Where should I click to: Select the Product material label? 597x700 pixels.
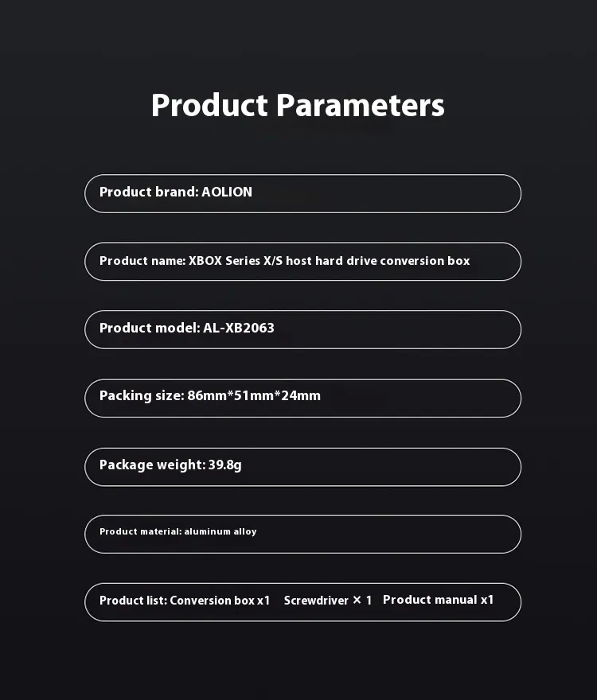[x=140, y=531]
